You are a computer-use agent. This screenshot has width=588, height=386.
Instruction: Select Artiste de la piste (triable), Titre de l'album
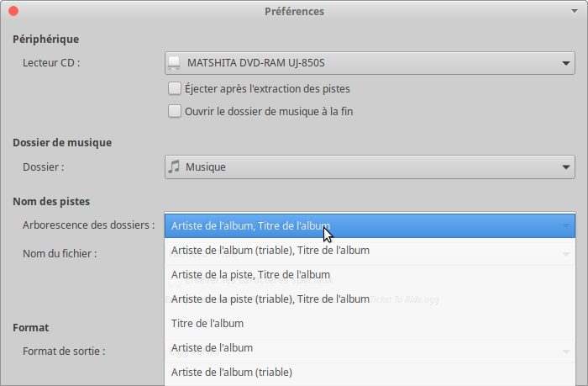(370, 299)
